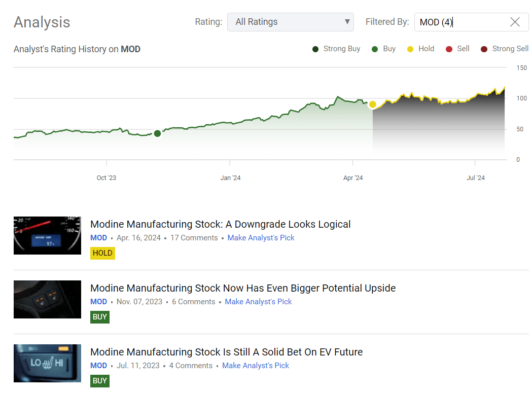View the 17 Comments link
The image size is (532, 393).
tap(194, 238)
